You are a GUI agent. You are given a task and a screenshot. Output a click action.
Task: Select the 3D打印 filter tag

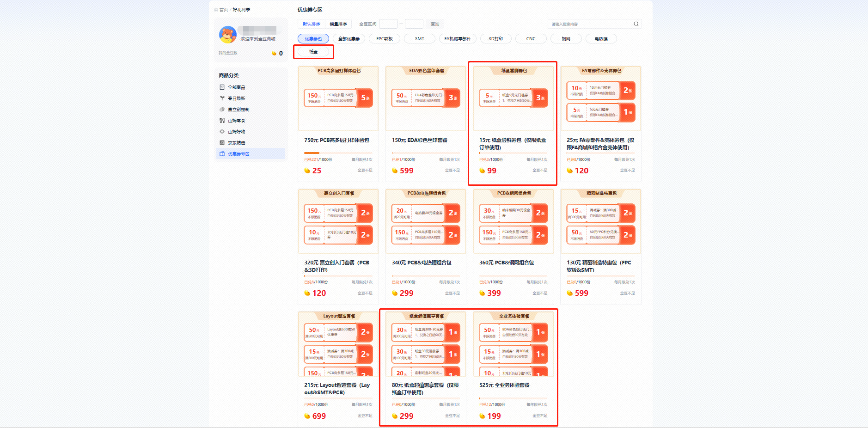[495, 39]
